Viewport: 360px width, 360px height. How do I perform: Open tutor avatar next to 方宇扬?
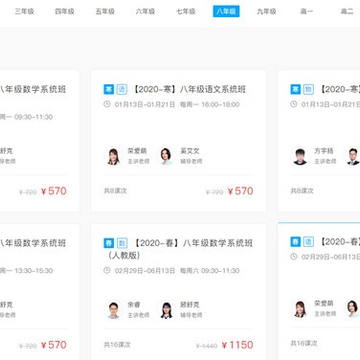click(352, 156)
